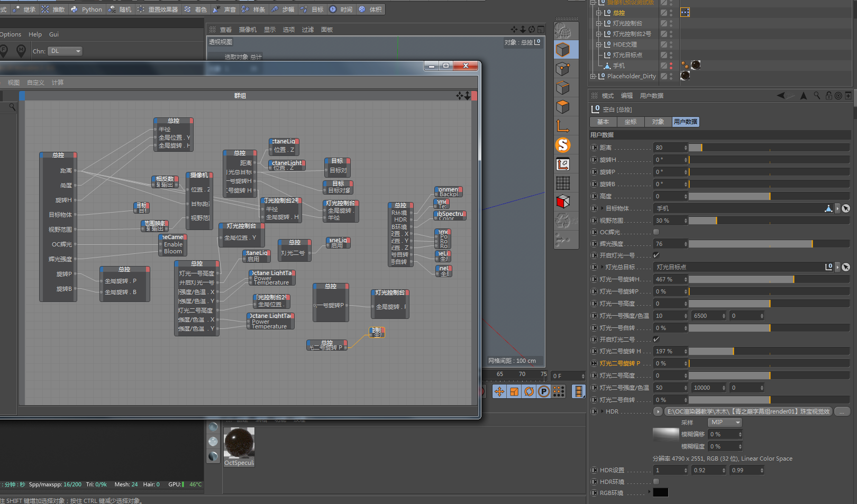Uncheck the 开启灯光二号 checkbox
Image resolution: width=857 pixels, height=504 pixels.
tap(656, 340)
